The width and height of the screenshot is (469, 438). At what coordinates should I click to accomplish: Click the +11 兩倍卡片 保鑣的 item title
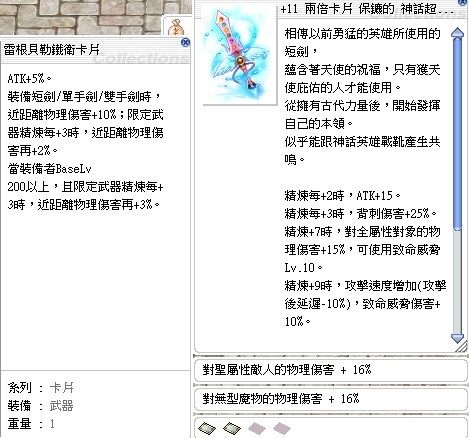(x=367, y=9)
